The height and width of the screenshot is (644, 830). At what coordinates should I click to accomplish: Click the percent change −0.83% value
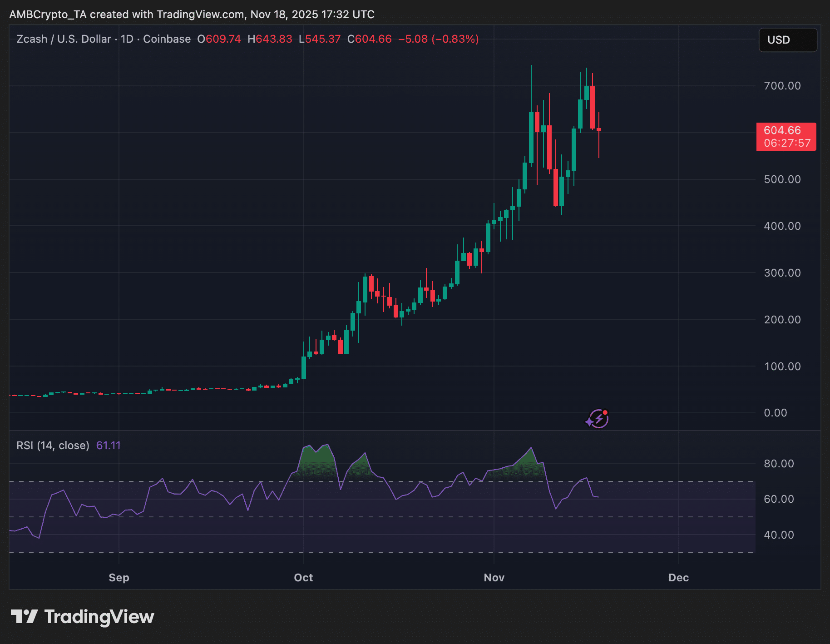(x=455, y=39)
